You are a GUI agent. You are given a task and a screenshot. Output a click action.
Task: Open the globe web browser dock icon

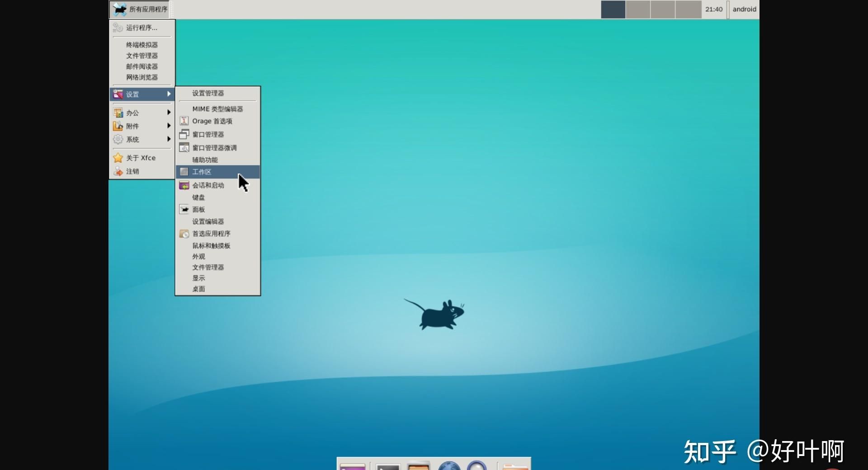point(449,465)
